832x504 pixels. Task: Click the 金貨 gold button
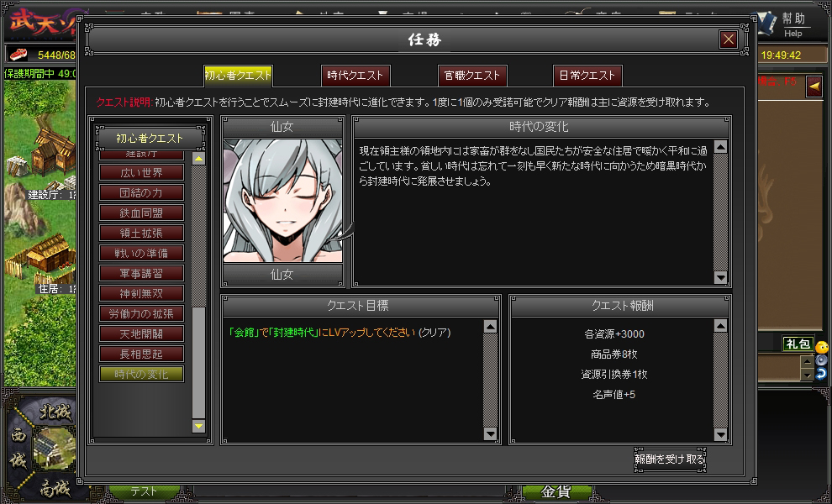tap(556, 492)
